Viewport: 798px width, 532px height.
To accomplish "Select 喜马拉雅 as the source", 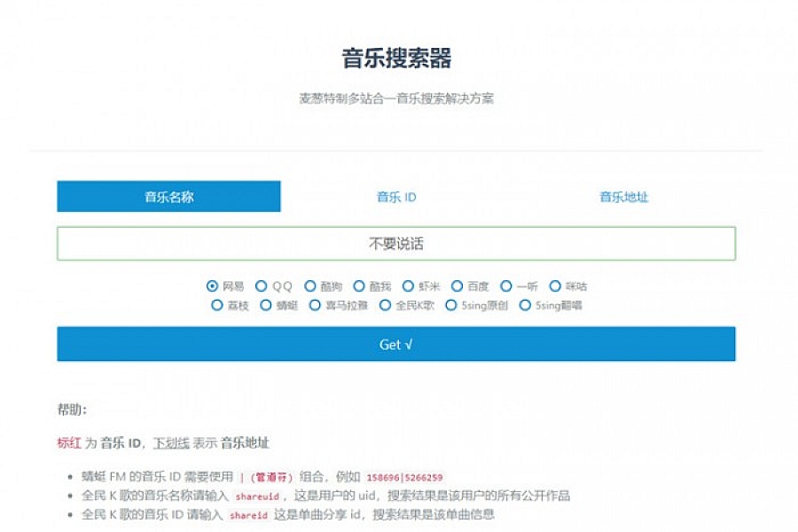I will click(316, 306).
